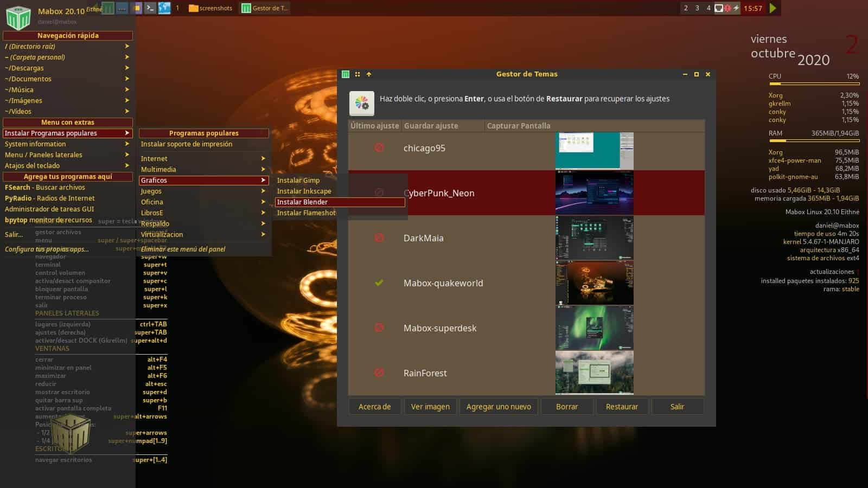Image resolution: width=868 pixels, height=488 pixels.
Task: Click the red status mark of DarkMaia
Action: point(379,237)
